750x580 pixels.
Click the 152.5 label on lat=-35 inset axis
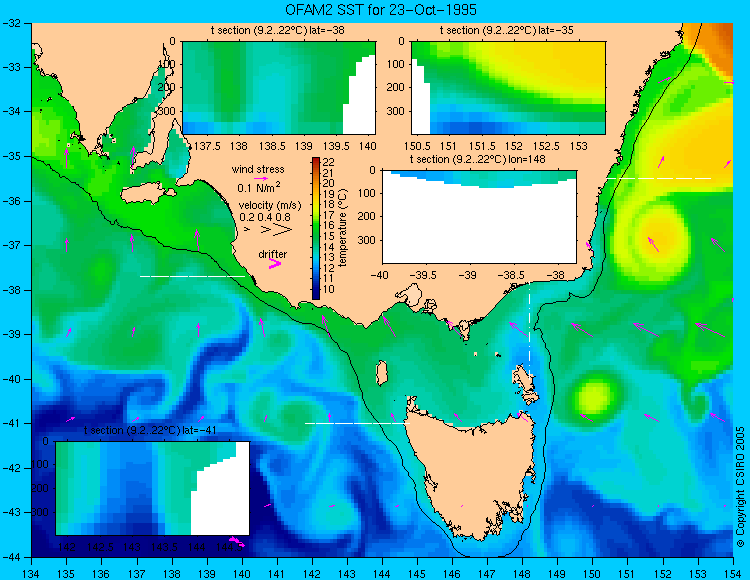click(546, 146)
